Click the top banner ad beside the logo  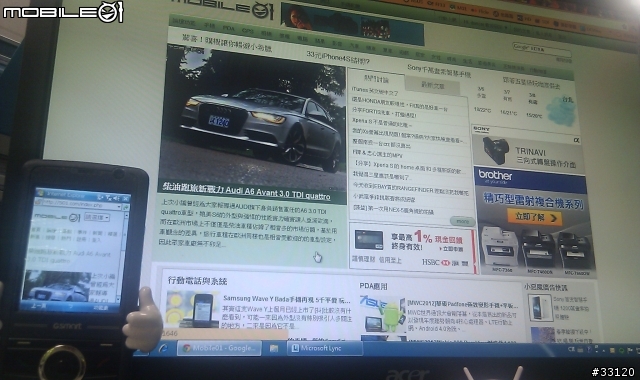click(x=352, y=24)
